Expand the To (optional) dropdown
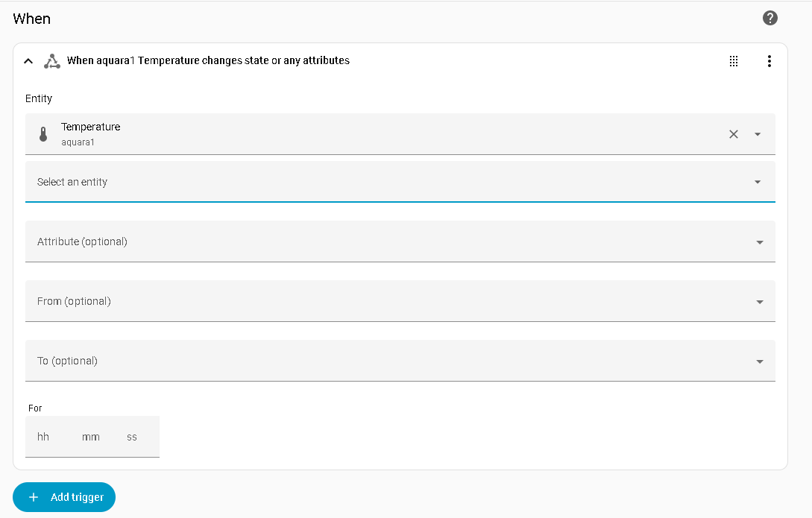 pyautogui.click(x=400, y=361)
